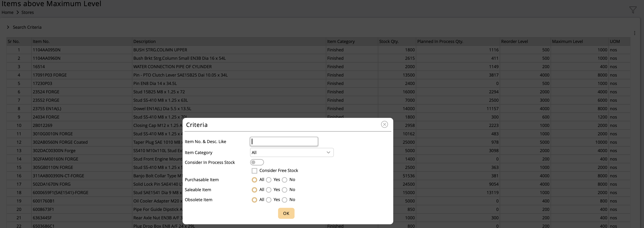This screenshot has width=644, height=228.
Task: Select All for Obsolete Item
Action: [254, 200]
